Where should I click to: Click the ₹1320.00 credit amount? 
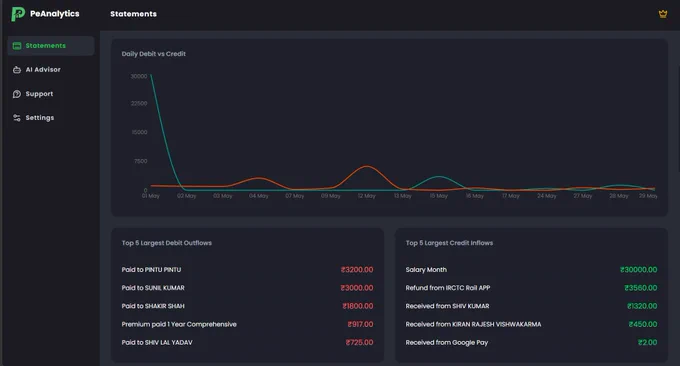click(x=642, y=306)
